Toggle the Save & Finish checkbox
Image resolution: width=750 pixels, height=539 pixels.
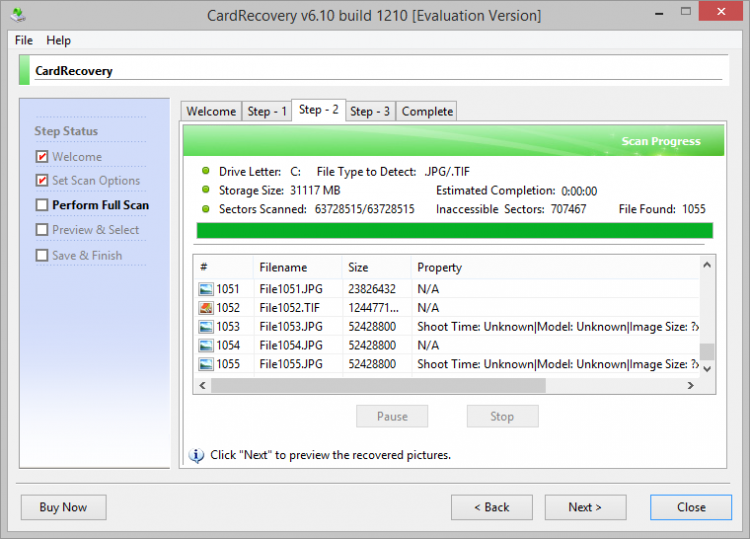pyautogui.click(x=42, y=255)
